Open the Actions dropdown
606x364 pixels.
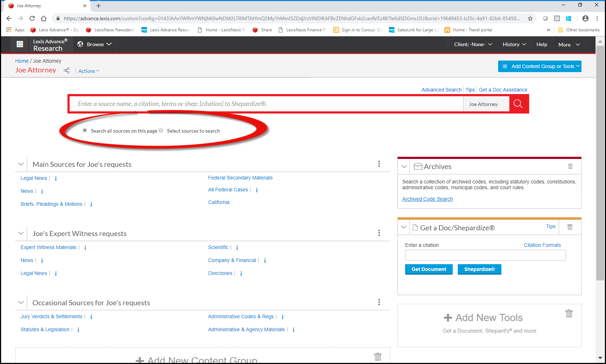coord(89,71)
